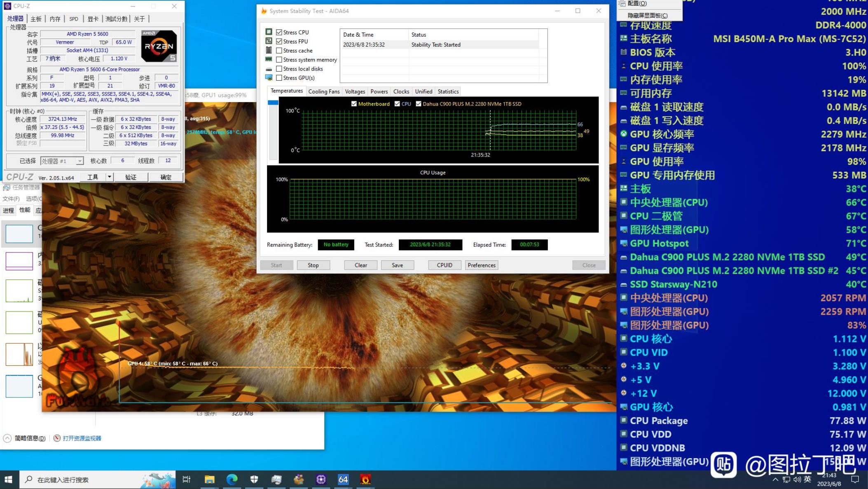Open the Statistics tab in AIDA64
This screenshot has width=868, height=489.
point(448,91)
